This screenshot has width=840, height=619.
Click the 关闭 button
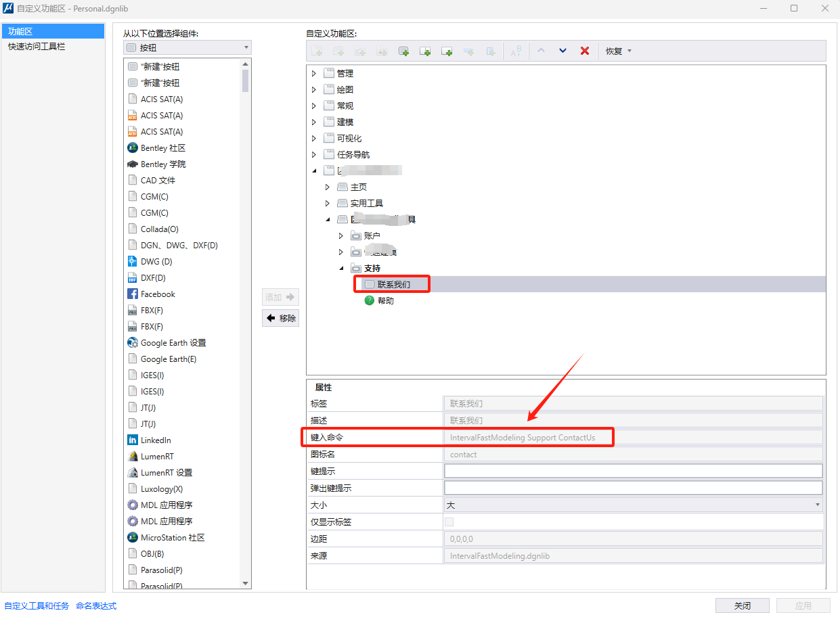(x=743, y=605)
